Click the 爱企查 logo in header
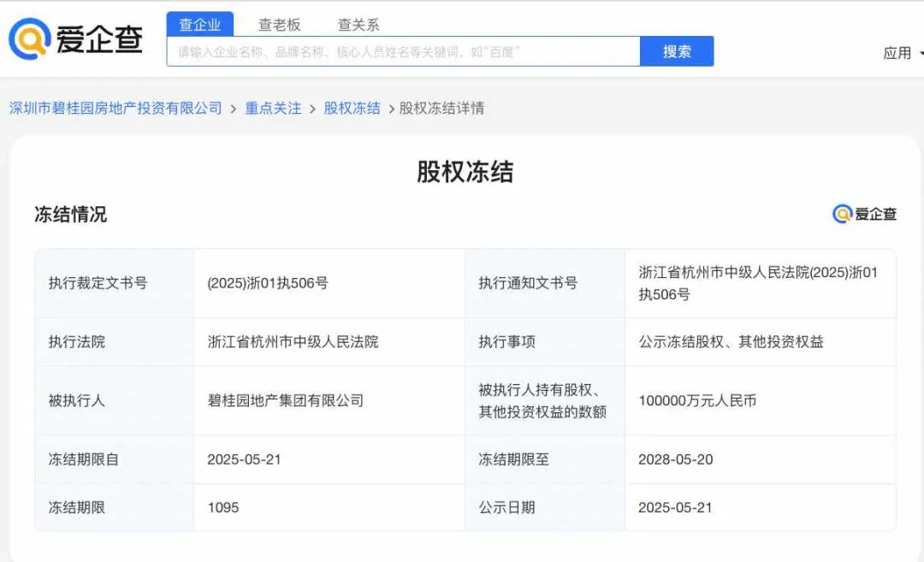This screenshot has height=562, width=924. click(x=75, y=38)
